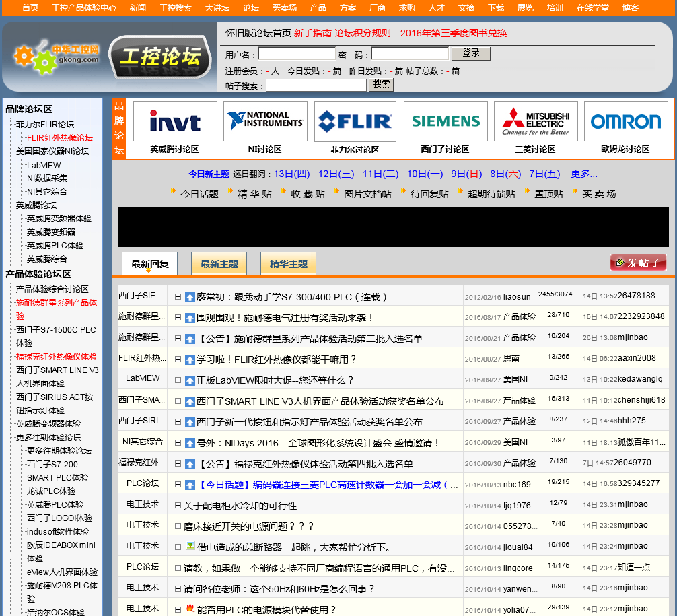Open 龙诚PLC体验 in sidebar tree
The image size is (677, 616).
pos(51,491)
